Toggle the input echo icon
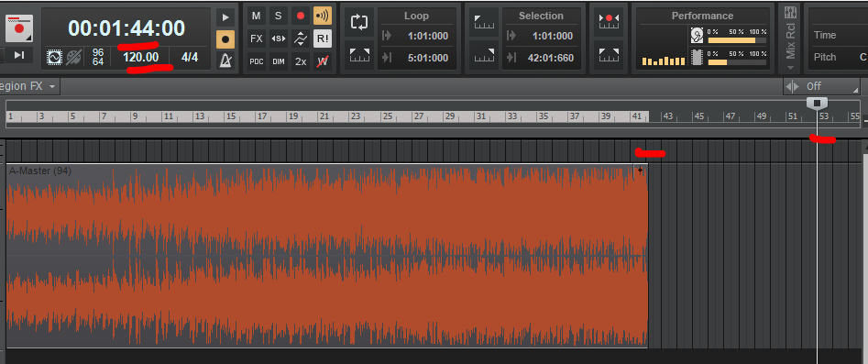The height and width of the screenshot is (364, 868). point(323,17)
